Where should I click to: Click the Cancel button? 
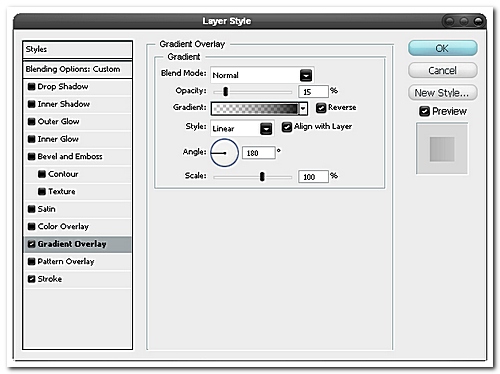(x=443, y=70)
